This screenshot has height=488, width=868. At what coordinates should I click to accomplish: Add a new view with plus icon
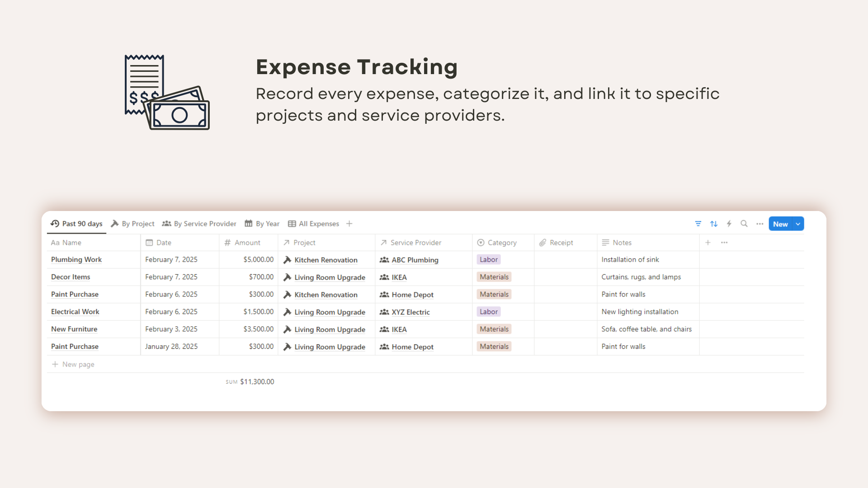pyautogui.click(x=349, y=224)
